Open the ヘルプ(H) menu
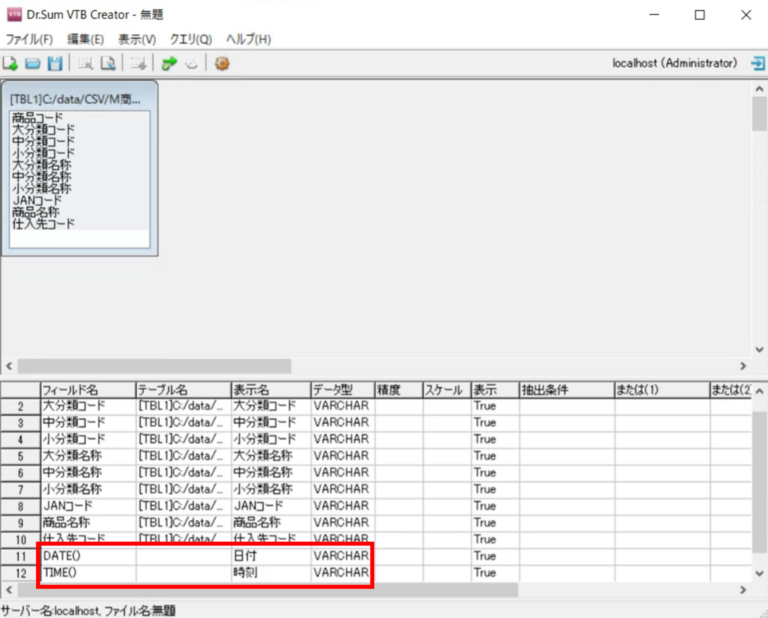Screen dimensions: 768x618 pos(248,39)
